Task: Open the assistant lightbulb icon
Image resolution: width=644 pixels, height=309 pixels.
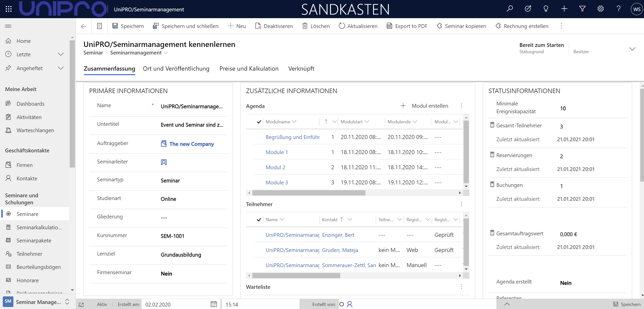Action: [546, 9]
